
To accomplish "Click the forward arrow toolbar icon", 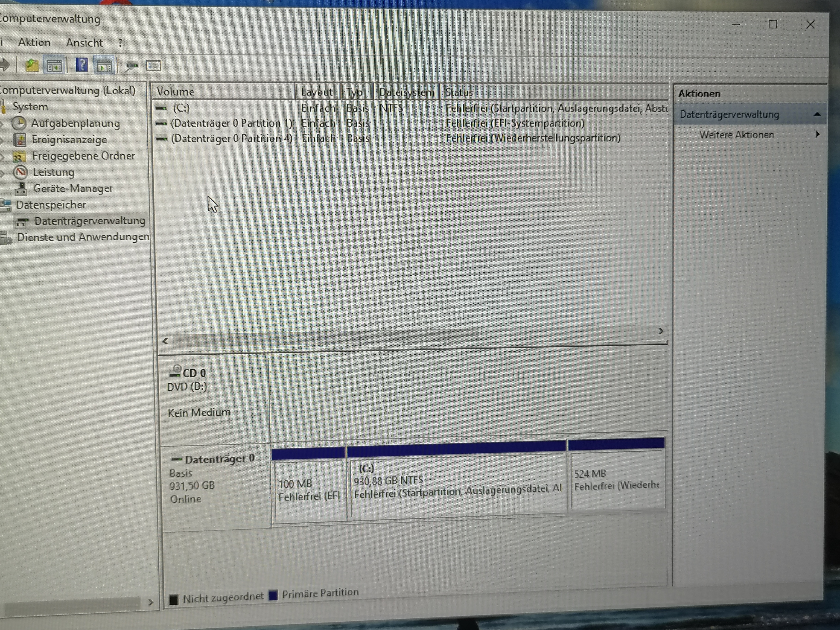I will point(5,65).
